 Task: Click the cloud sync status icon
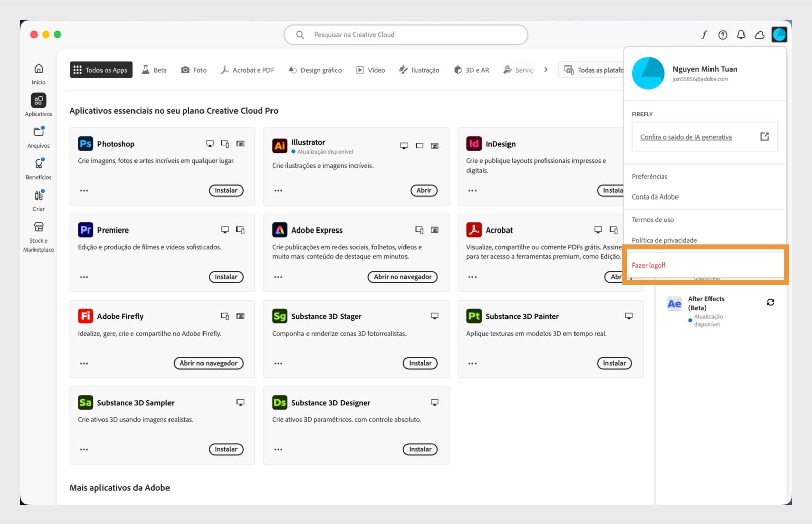click(760, 35)
